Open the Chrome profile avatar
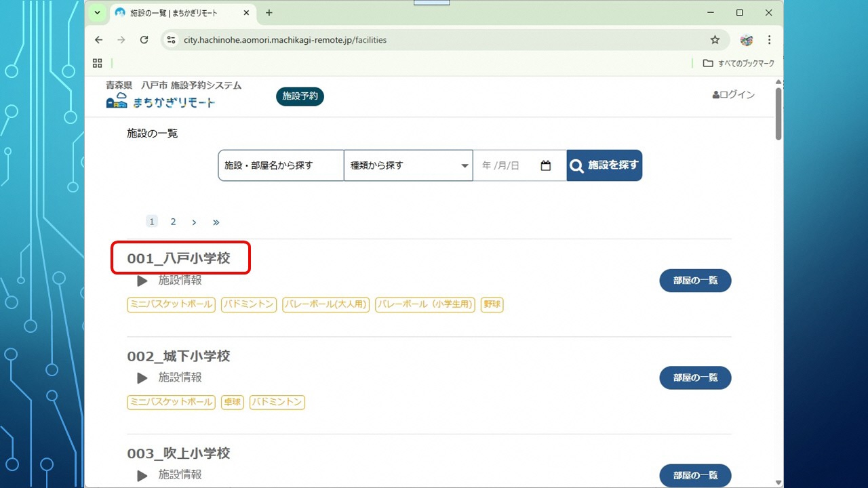The image size is (868, 488). (747, 40)
